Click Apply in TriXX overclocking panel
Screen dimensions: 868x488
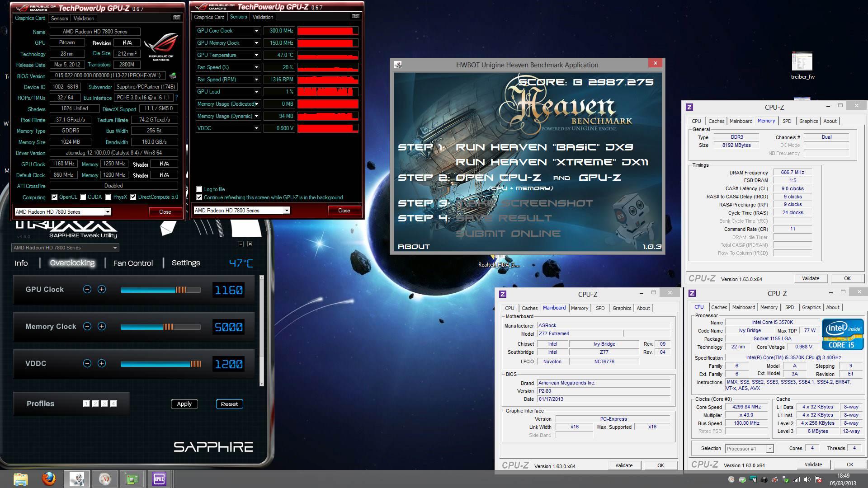pyautogui.click(x=184, y=404)
